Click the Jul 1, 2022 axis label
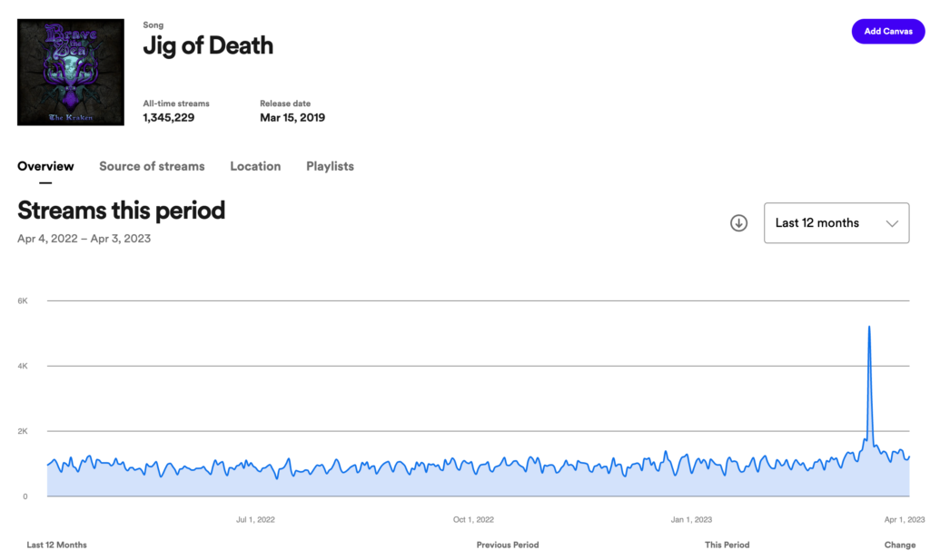930x560 pixels. (255, 520)
